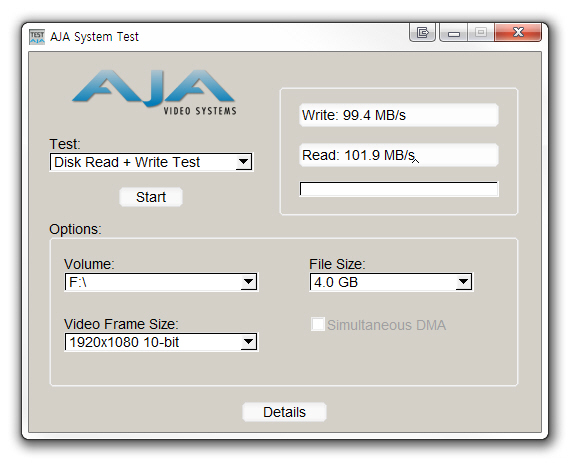Viewport: 573px width, 463px height.
Task: Click the arrow of the Disk Read + Write Test combo box
Action: [243, 162]
